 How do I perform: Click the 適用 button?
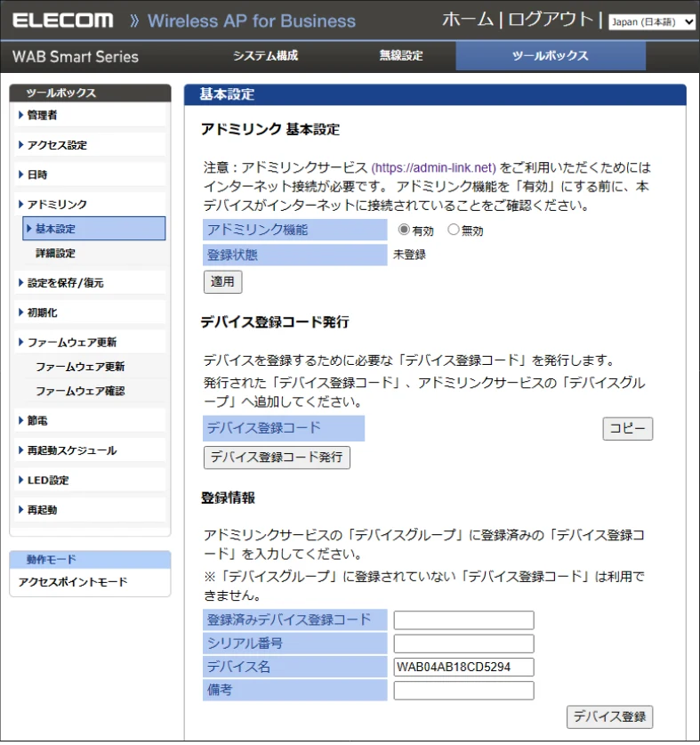pos(222,282)
